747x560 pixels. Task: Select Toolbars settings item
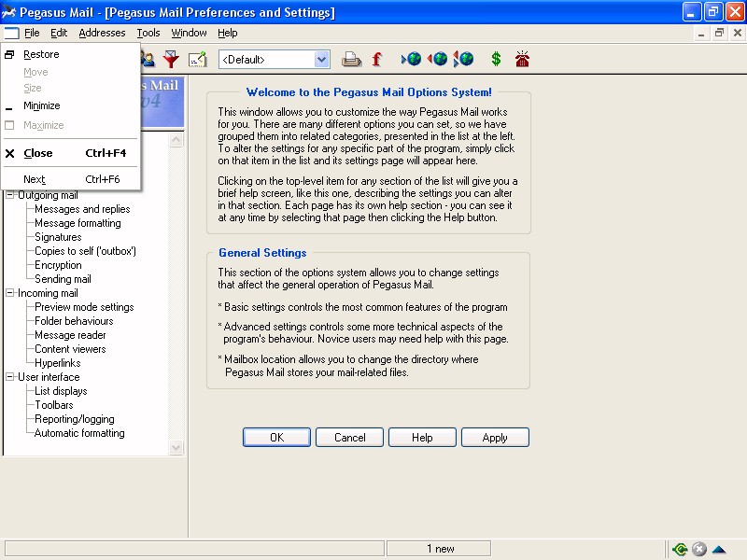click(x=54, y=405)
